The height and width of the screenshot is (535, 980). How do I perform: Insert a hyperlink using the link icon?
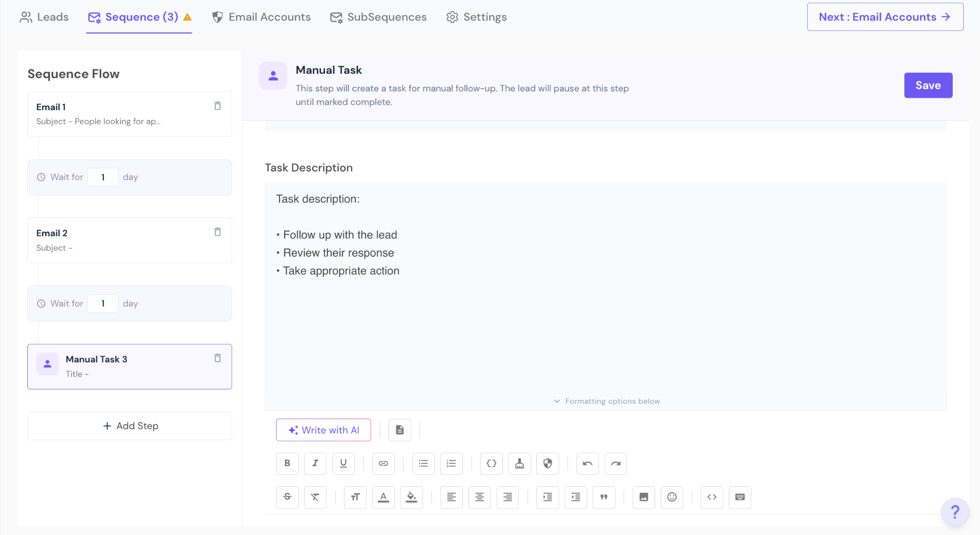click(x=383, y=463)
